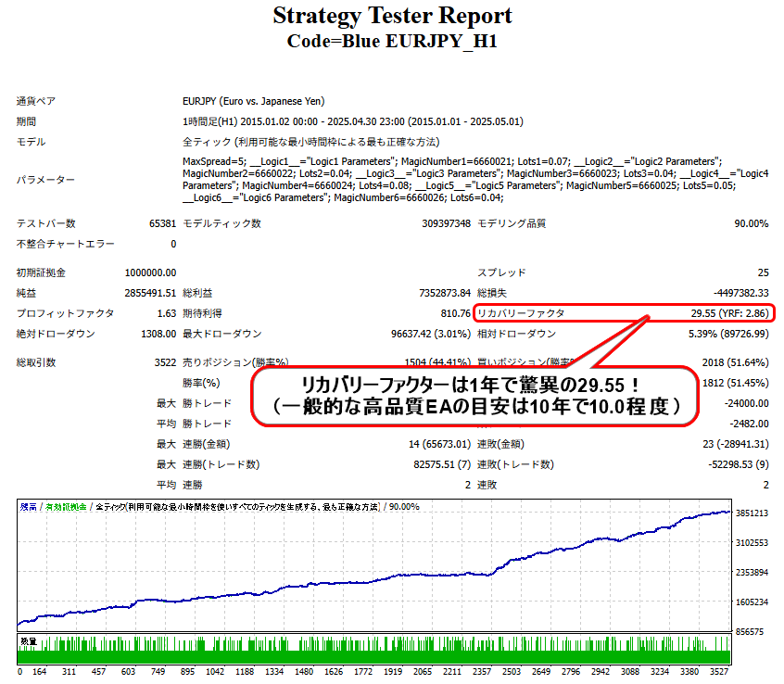
Task: Click the modeling quality 90.00% value
Action: point(751,223)
